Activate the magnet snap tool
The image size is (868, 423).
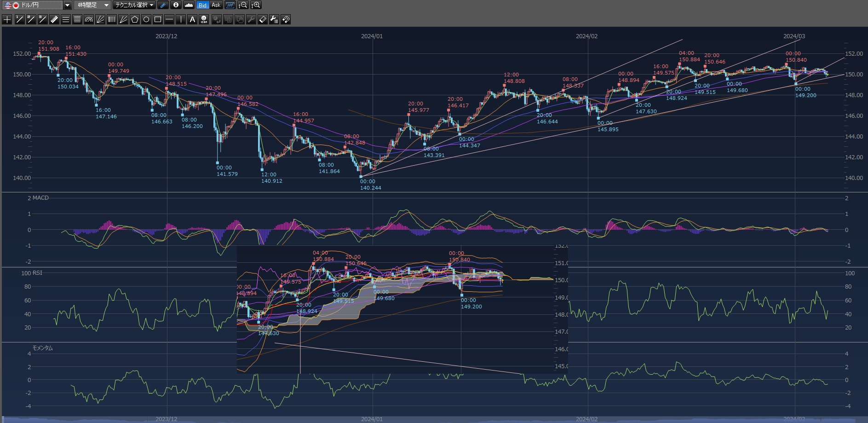click(x=286, y=19)
